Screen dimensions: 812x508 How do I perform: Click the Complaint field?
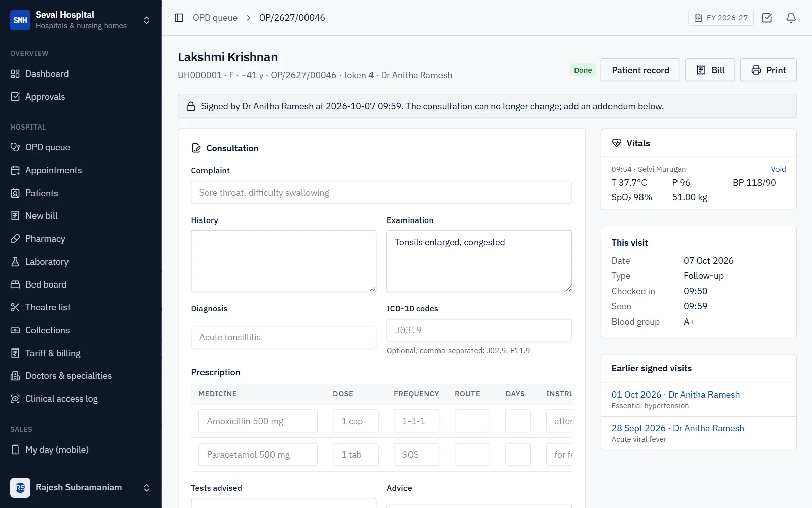point(382,193)
